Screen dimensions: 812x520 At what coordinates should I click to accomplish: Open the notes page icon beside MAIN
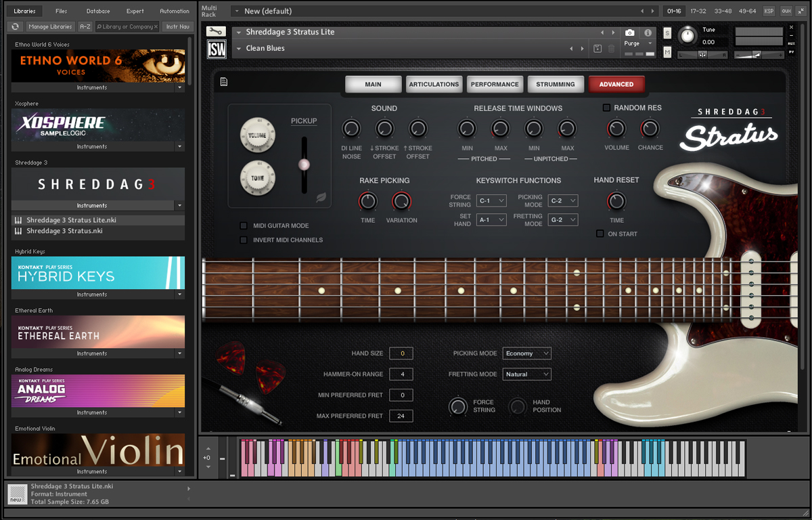click(x=224, y=83)
